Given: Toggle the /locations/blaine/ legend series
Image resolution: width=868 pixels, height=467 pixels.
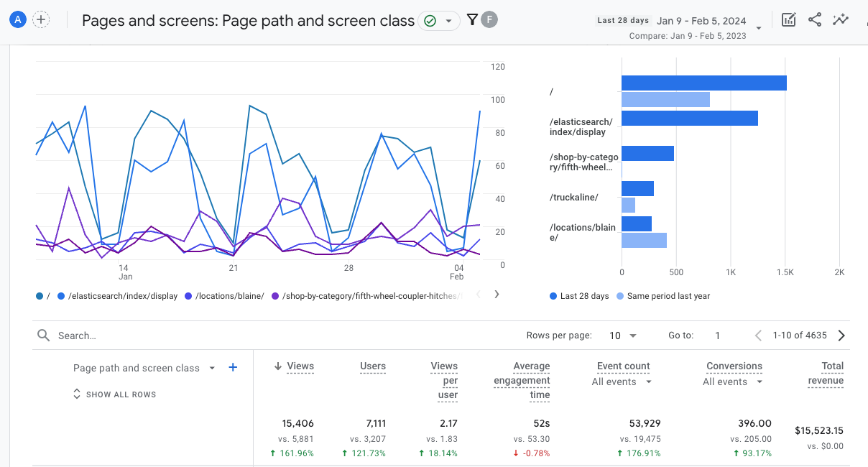Looking at the screenshot, I should [225, 296].
